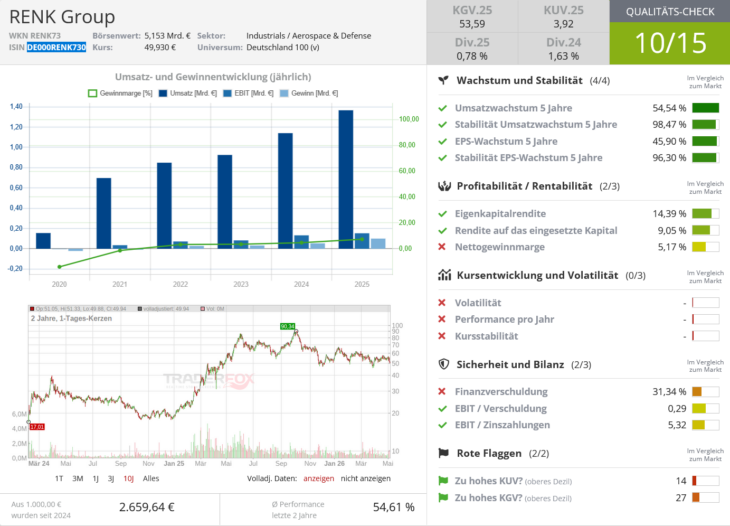Click the Nettogewinnmarge yellow comparison bar
This screenshot has height=526, width=730.
pos(705,247)
